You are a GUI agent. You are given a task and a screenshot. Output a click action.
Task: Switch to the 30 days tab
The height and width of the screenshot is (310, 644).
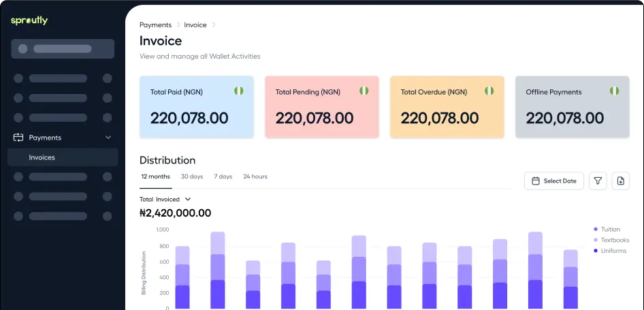pyautogui.click(x=192, y=176)
